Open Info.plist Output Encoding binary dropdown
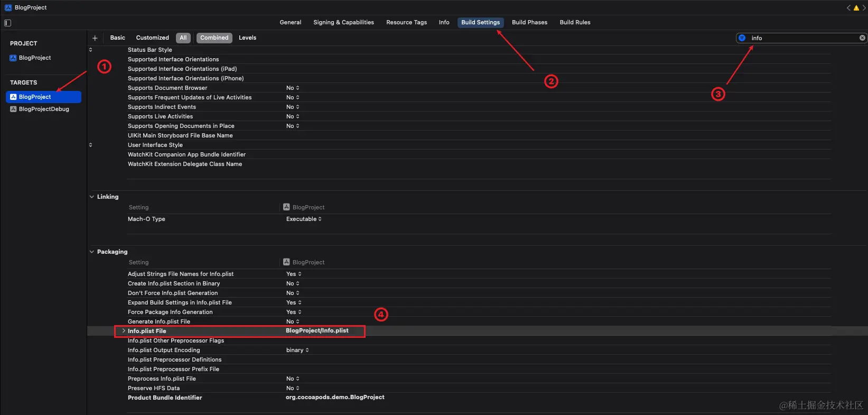This screenshot has height=415, width=868. click(297, 350)
